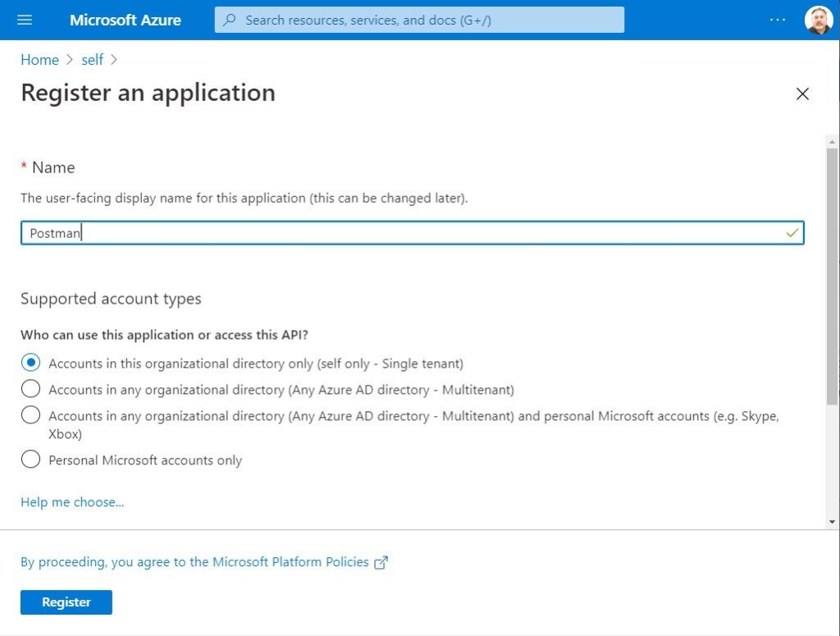Click the resources search box

click(418, 19)
